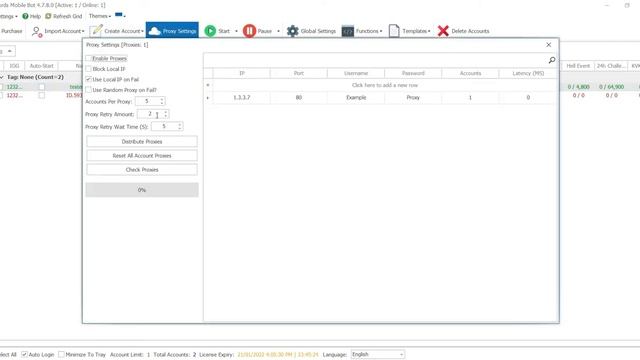Click the 0% progress bar
This screenshot has width=640, height=360.
[142, 190]
